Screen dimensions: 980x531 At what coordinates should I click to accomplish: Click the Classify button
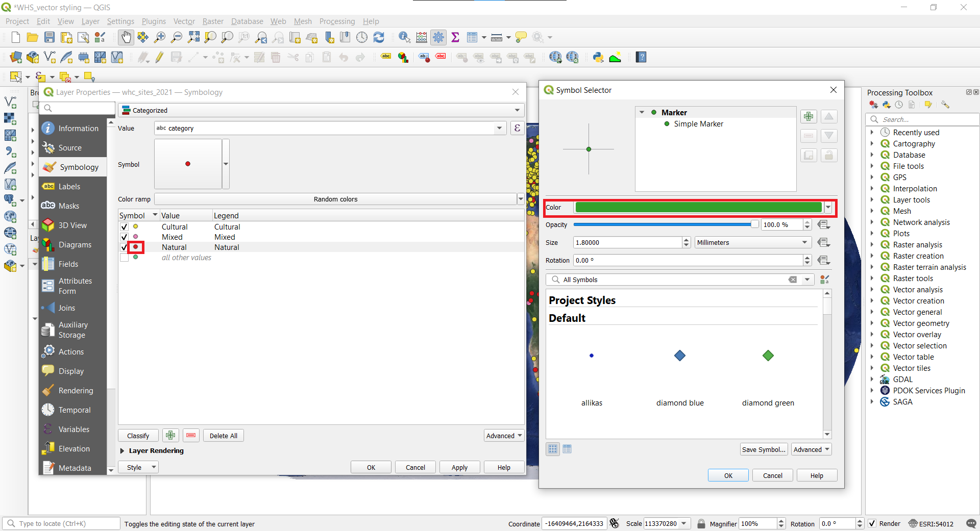tap(138, 436)
